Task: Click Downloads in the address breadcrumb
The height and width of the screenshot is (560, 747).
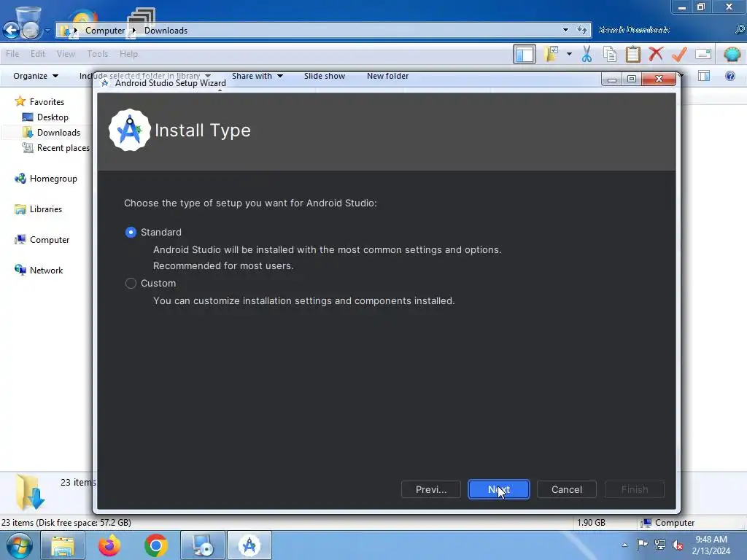Action: 166,31
